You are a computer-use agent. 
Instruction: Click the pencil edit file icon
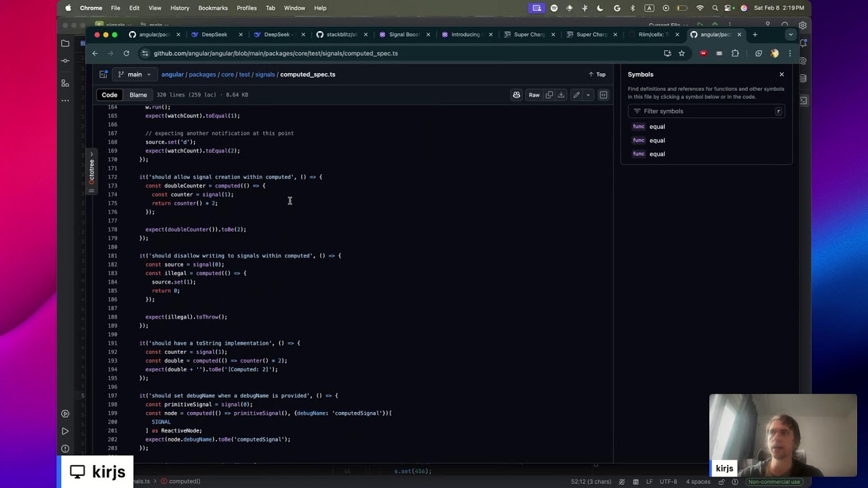coord(576,95)
